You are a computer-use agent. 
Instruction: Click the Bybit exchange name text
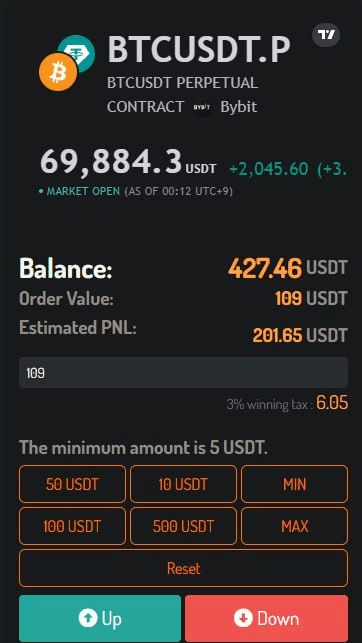(x=239, y=107)
